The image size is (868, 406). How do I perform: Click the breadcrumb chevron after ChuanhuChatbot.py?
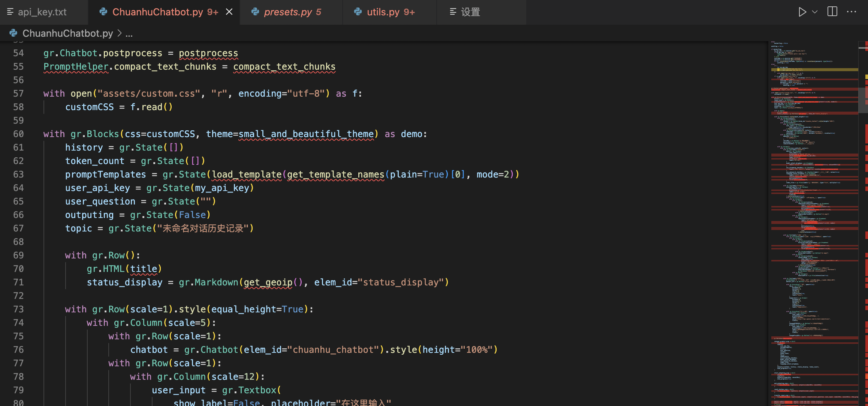point(119,33)
